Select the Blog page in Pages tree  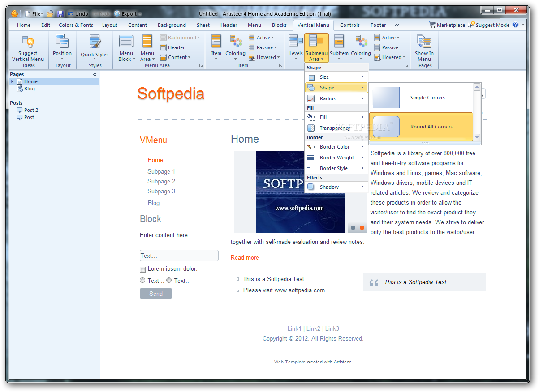coord(29,89)
